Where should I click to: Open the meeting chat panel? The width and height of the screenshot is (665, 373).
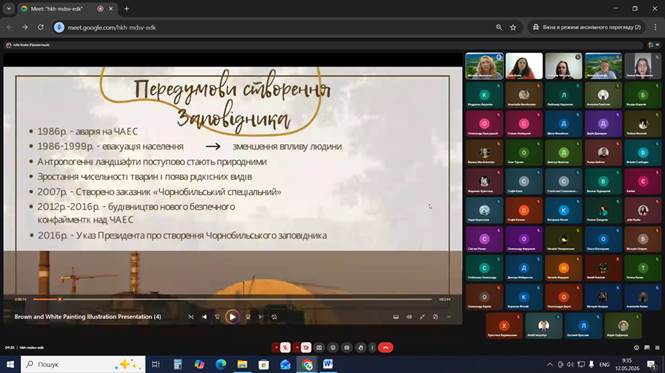point(647,348)
